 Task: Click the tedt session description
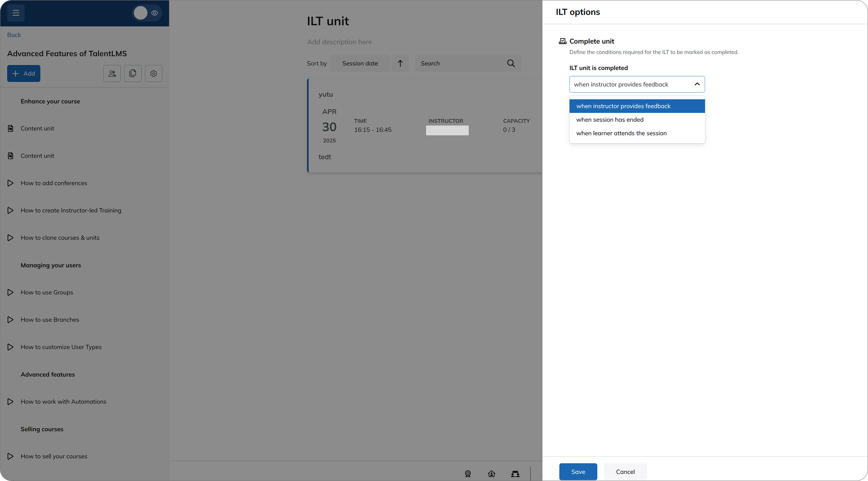[325, 157]
